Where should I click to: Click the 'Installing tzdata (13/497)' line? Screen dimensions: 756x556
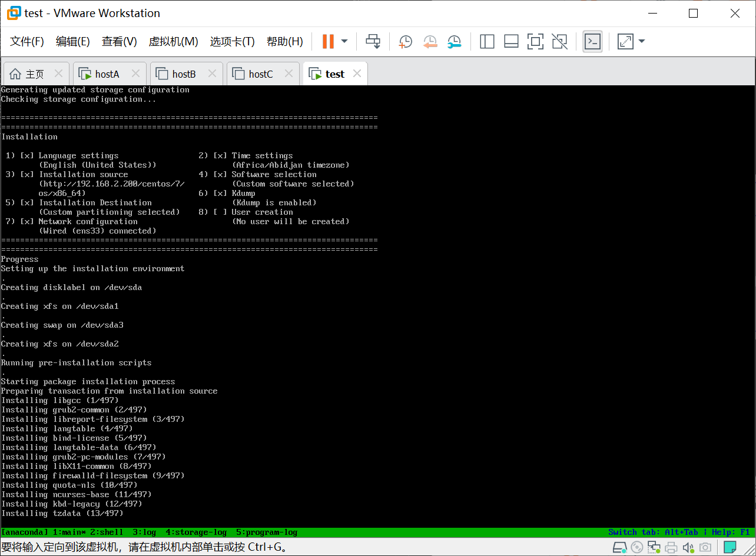point(62,514)
